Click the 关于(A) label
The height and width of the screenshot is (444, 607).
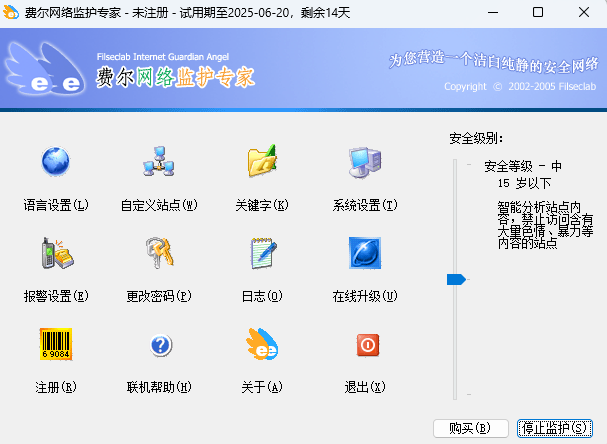pyautogui.click(x=262, y=387)
